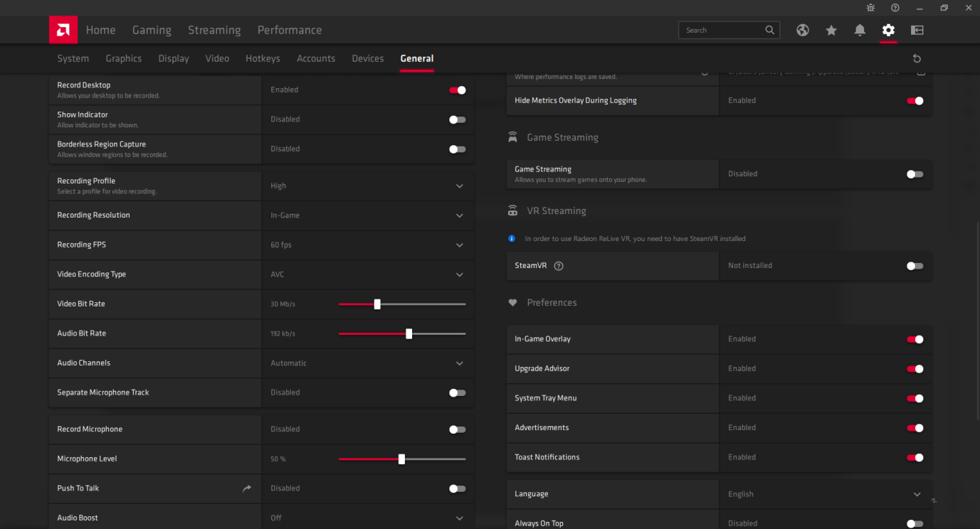
Task: Click the Preferences section heading
Action: click(552, 302)
